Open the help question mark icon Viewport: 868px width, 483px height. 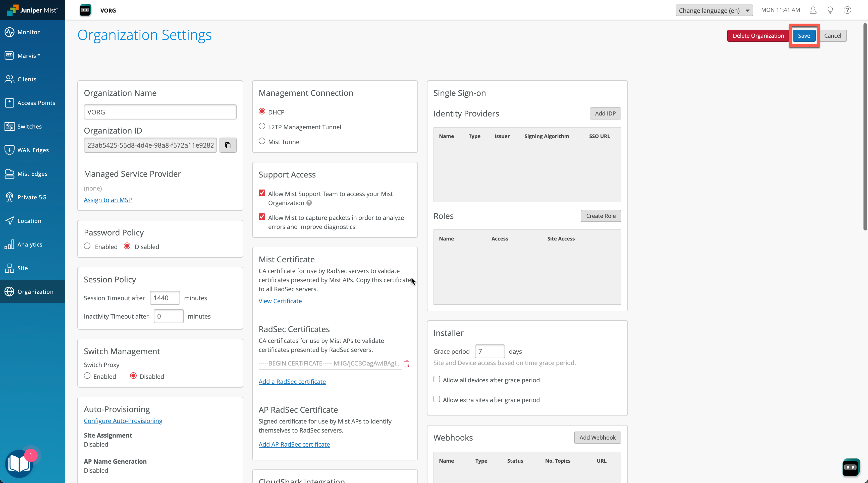pos(847,10)
